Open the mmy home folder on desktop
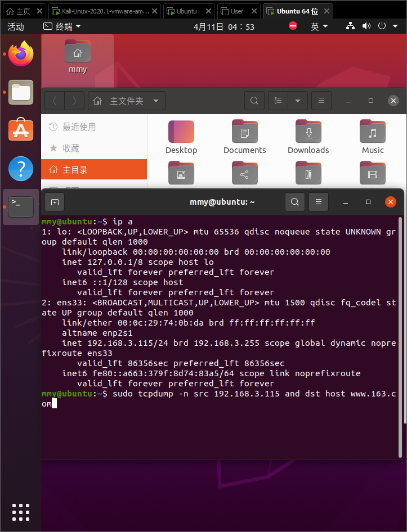Image resolution: width=407 pixels, height=532 pixels. (x=78, y=57)
